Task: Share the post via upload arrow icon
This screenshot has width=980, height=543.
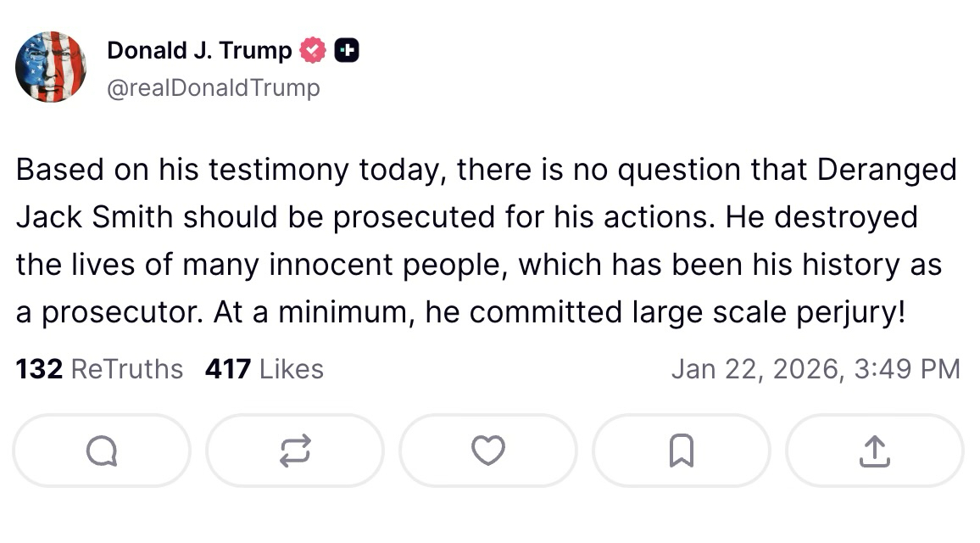Action: tap(873, 451)
